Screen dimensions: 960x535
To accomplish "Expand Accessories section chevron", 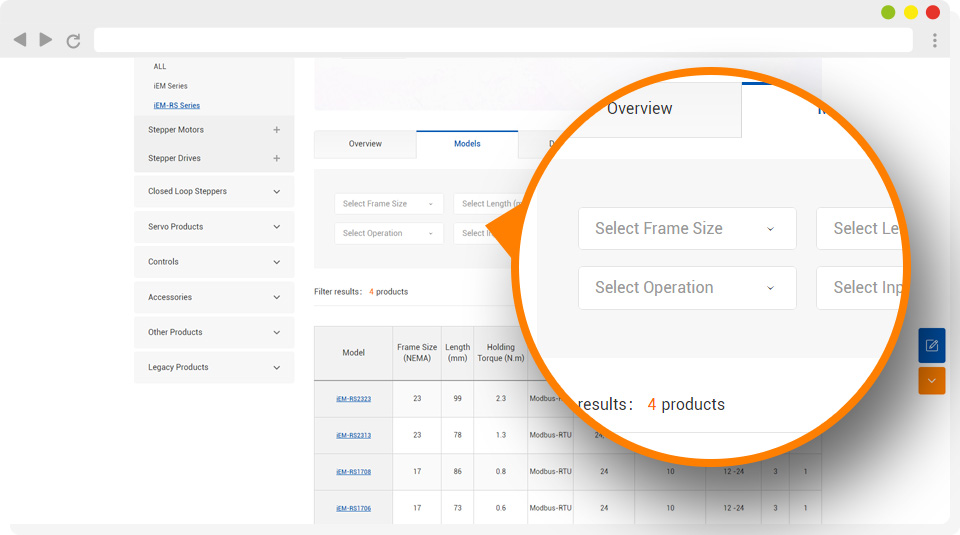I will point(277,297).
